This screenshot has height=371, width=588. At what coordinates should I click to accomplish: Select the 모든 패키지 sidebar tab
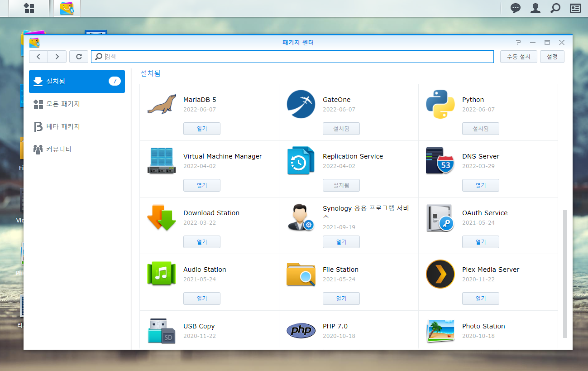pos(77,104)
